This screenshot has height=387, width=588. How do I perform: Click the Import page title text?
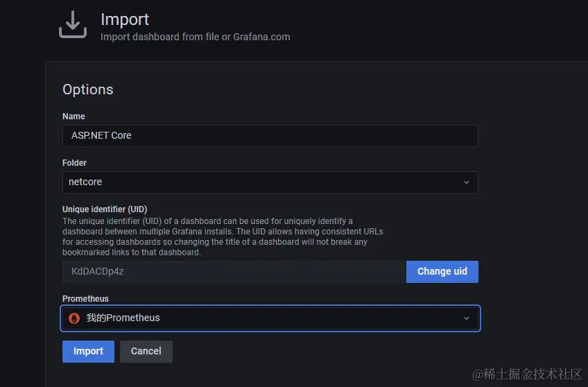point(125,19)
